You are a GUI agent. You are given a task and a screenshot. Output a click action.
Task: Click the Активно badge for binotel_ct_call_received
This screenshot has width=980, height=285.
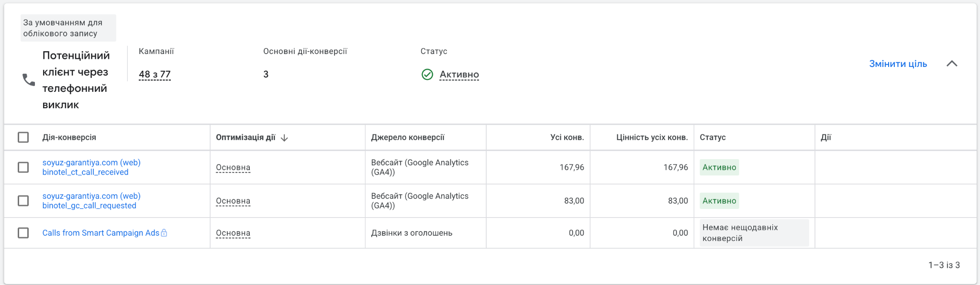tap(719, 167)
